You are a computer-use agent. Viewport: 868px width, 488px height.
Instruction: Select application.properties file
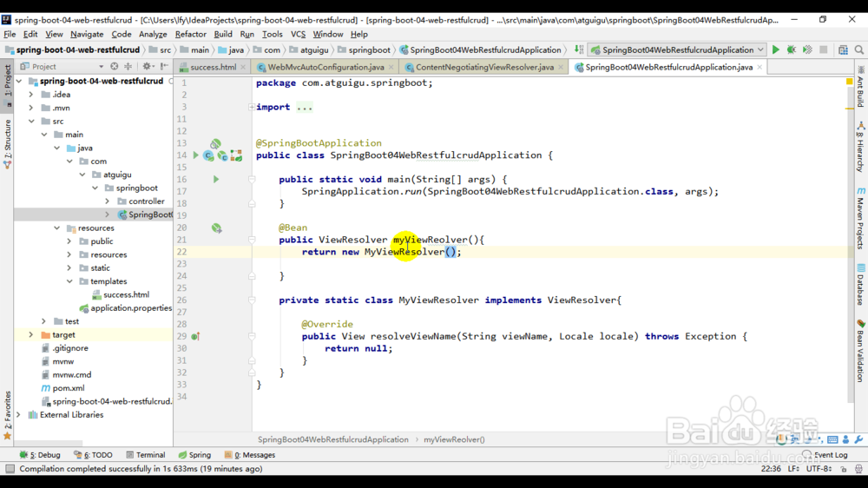tap(131, 308)
